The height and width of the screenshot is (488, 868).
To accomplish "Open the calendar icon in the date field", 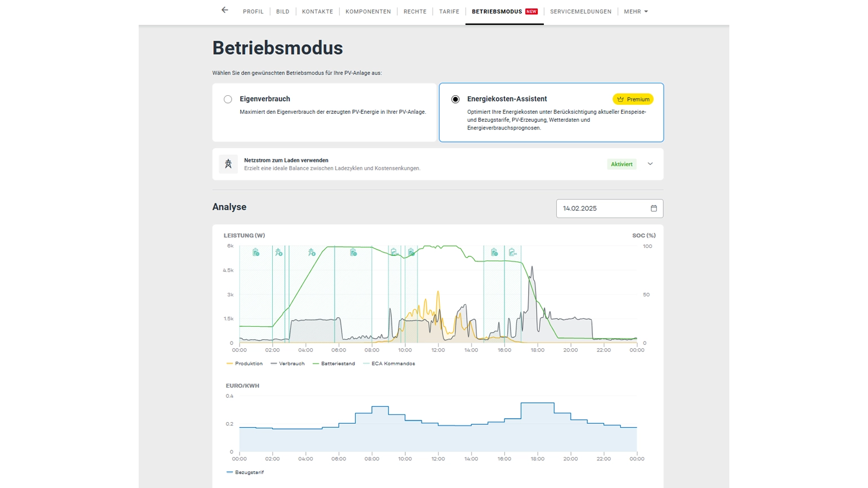I will (654, 208).
